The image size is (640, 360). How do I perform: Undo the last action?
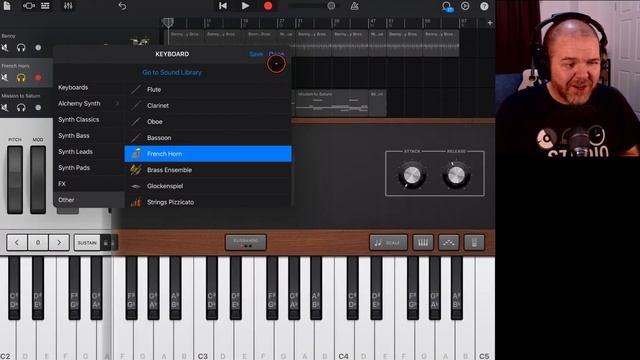tap(122, 6)
